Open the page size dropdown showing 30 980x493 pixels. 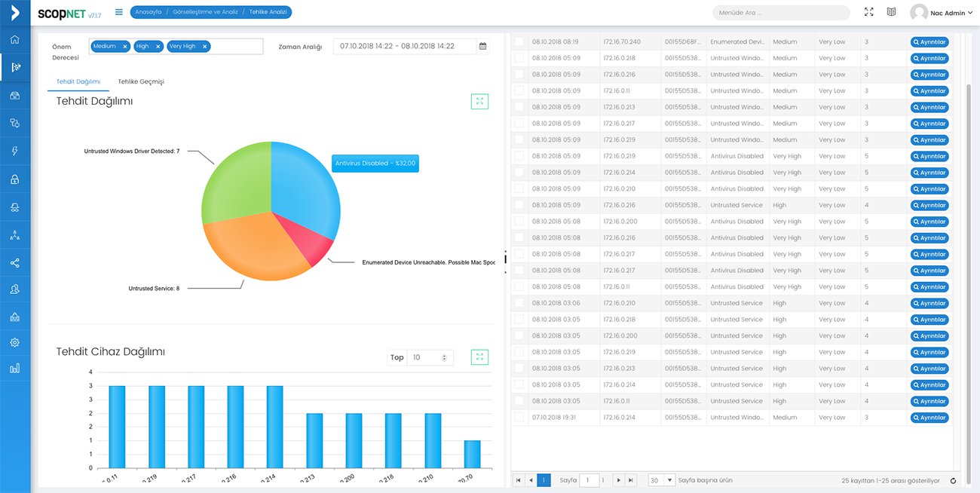point(669,480)
